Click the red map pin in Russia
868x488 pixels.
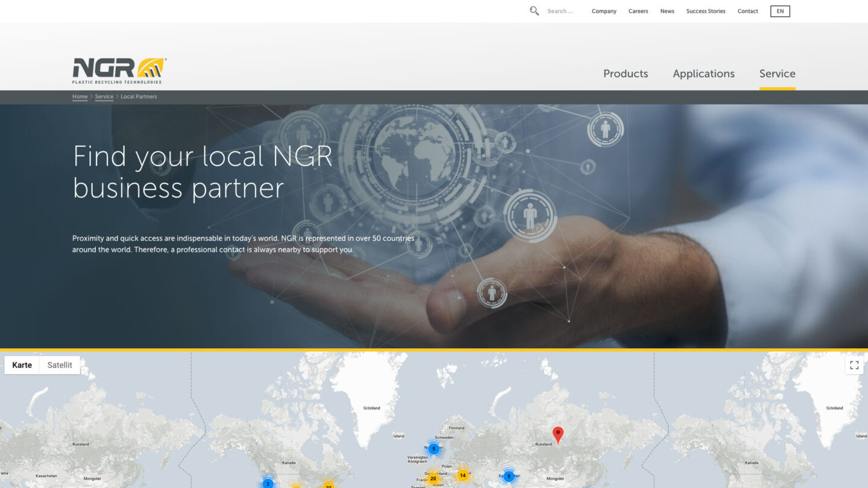(558, 435)
